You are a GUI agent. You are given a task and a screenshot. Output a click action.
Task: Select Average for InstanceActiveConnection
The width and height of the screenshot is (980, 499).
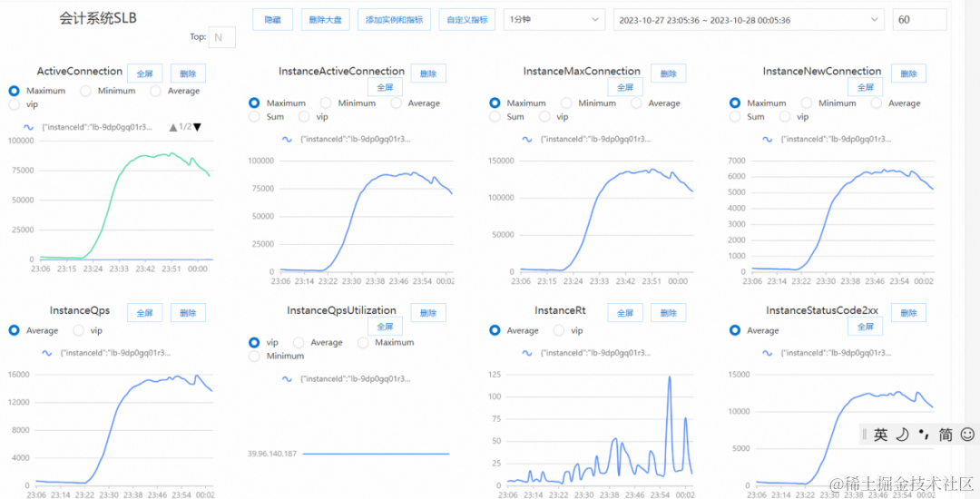click(397, 103)
